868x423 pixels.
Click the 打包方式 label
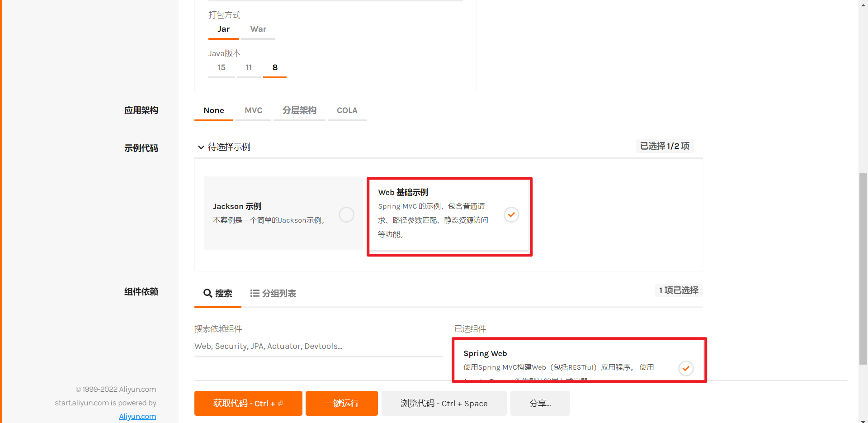tap(224, 15)
